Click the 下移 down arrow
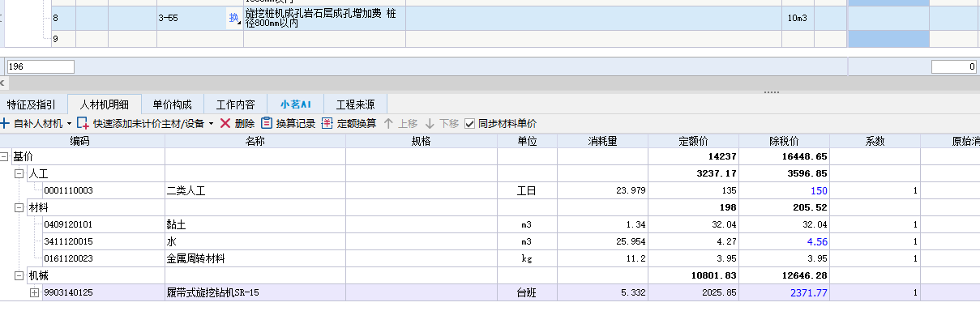This screenshot has height=311, width=980. tap(430, 124)
